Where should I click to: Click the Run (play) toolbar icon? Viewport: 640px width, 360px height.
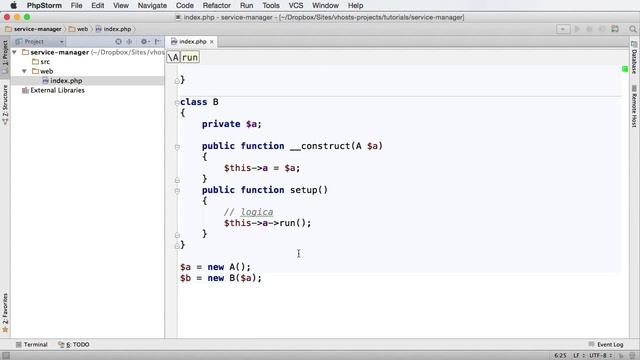577,29
